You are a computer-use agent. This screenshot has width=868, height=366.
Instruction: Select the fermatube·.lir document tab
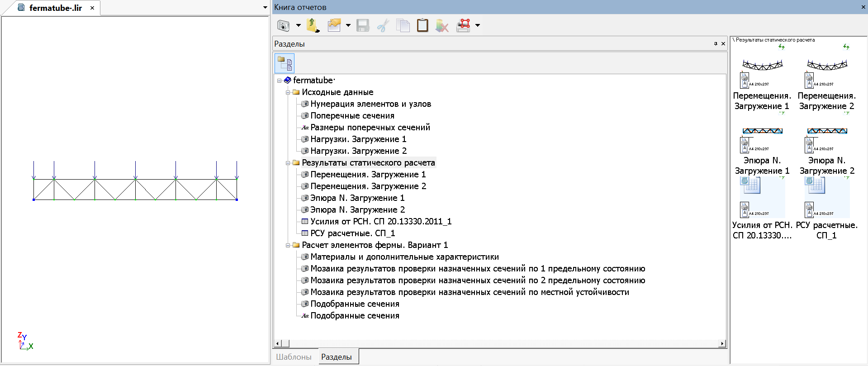click(x=55, y=8)
